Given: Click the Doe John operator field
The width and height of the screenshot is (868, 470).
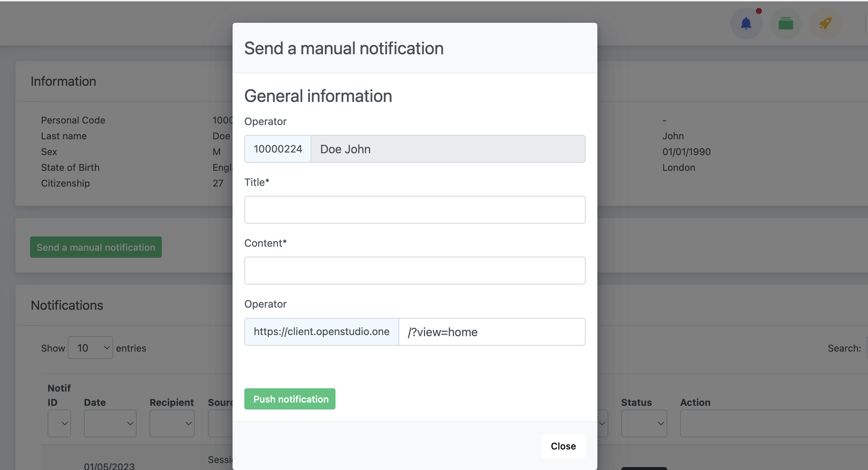Looking at the screenshot, I should click(448, 149).
